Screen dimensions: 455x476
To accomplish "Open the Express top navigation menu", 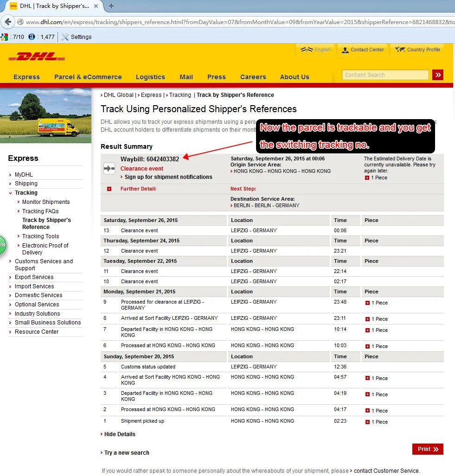I will pyautogui.click(x=26, y=77).
